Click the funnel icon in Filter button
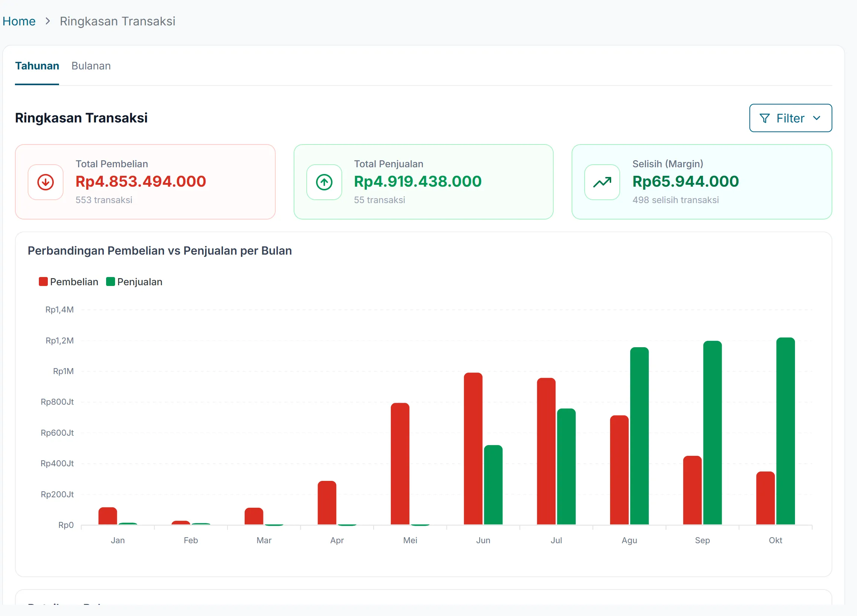857x616 pixels. tap(764, 119)
